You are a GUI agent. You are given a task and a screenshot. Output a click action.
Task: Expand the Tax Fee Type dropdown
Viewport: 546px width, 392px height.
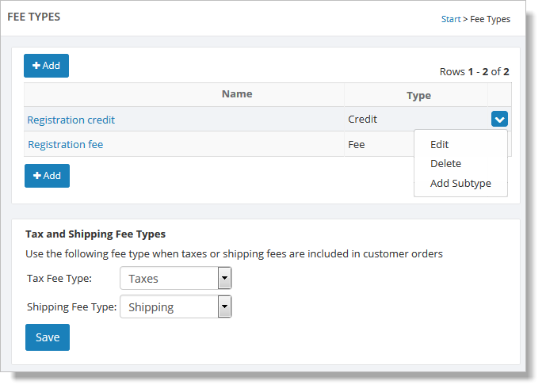tap(224, 279)
